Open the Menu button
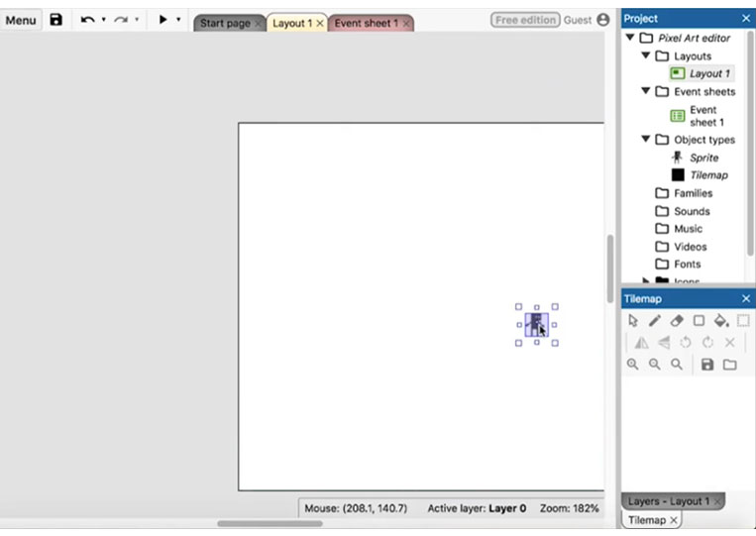 (x=21, y=20)
